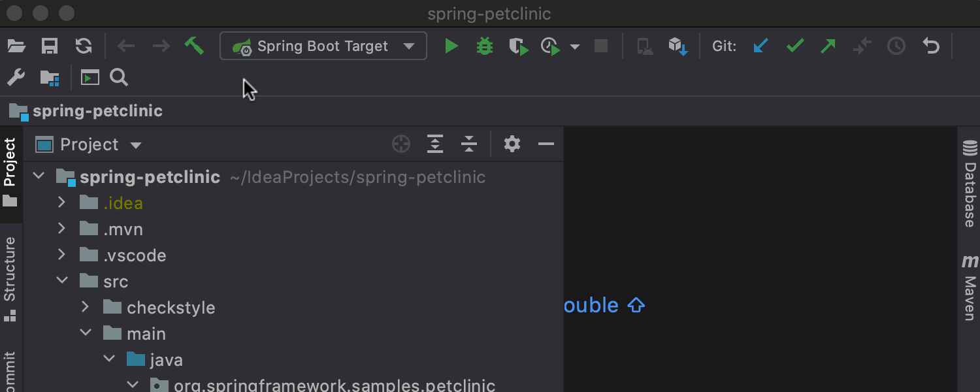Select the java source folder

click(x=294, y=360)
